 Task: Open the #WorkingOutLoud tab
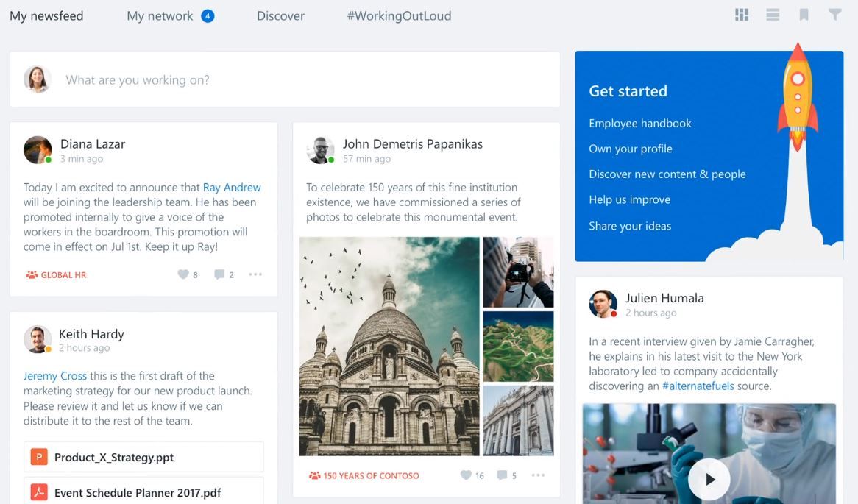(x=399, y=15)
